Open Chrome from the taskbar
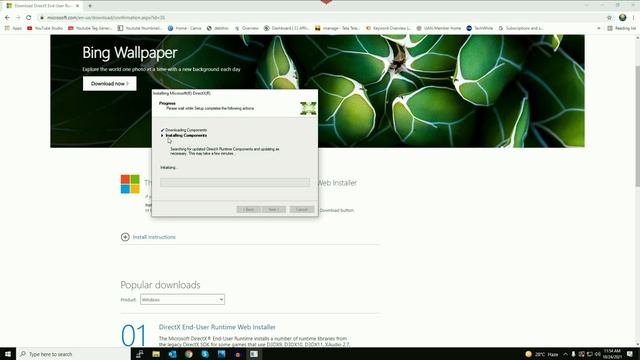Viewport: 640px width, 360px height. tap(189, 354)
